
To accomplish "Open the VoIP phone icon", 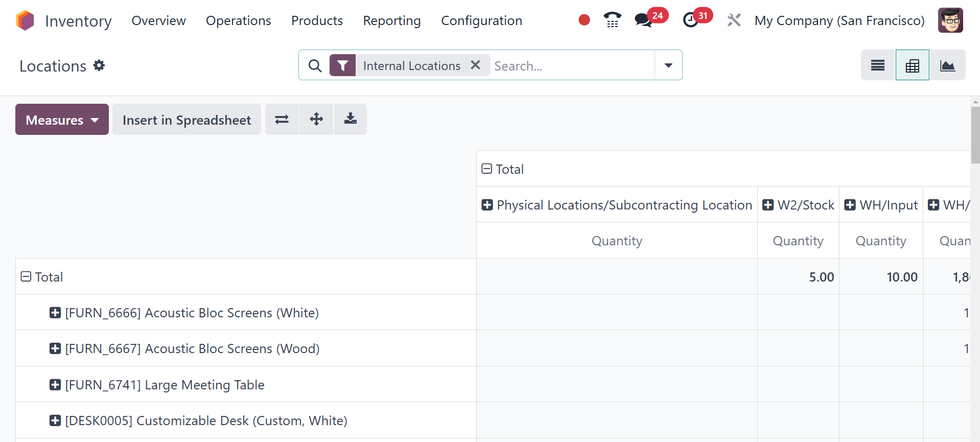I will click(612, 20).
